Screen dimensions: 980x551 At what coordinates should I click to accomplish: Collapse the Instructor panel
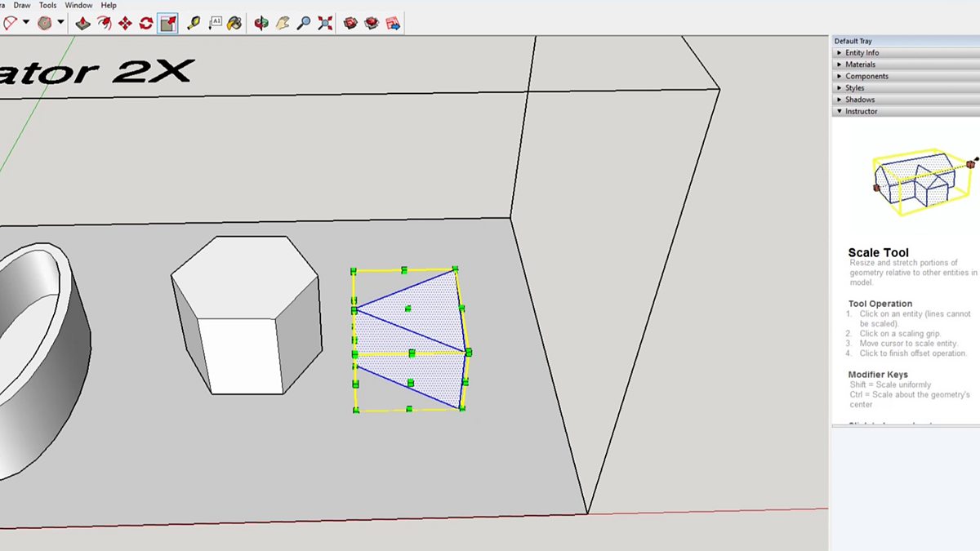point(861,111)
